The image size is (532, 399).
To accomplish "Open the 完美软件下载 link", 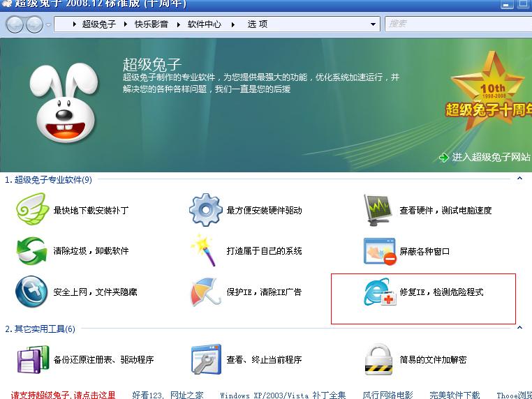I will (x=455, y=395).
